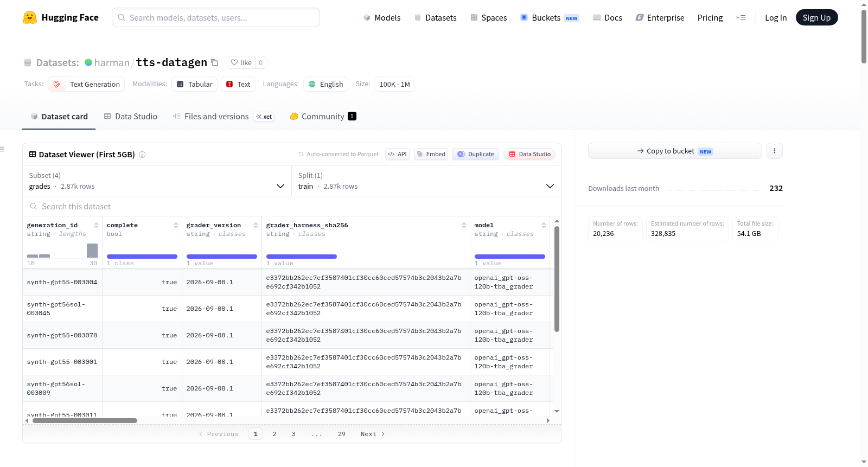The width and height of the screenshot is (868, 467).
Task: Switch to the Data Studio tab
Action: [x=131, y=116]
